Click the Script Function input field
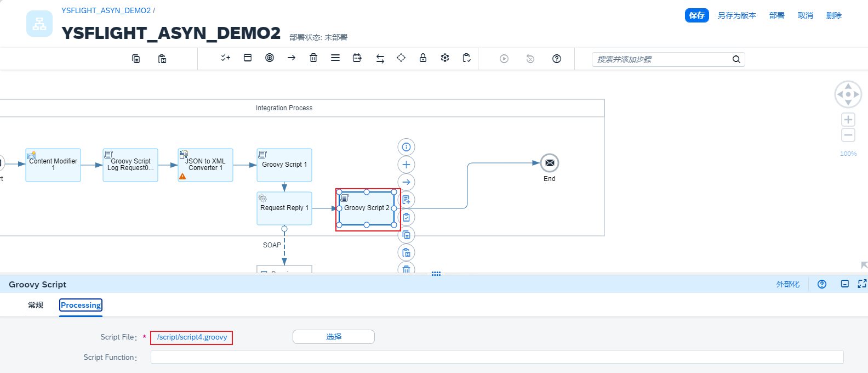This screenshot has height=373, width=868. 496,357
